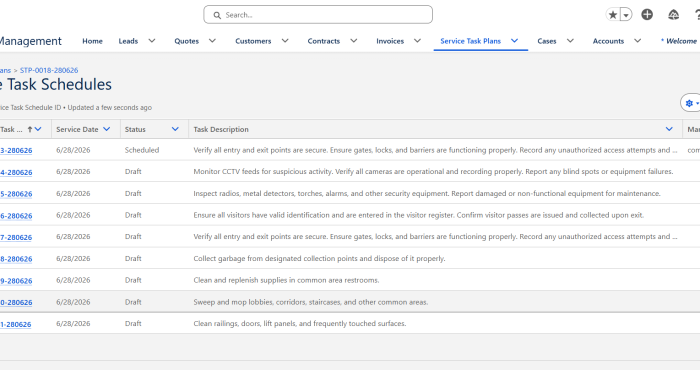This screenshot has height=370, width=700.
Task: Open the Trailhead guidance icon
Action: (x=673, y=15)
